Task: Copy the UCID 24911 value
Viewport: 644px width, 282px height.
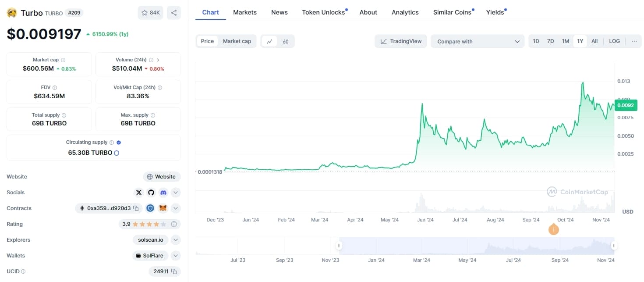Action: [174, 271]
